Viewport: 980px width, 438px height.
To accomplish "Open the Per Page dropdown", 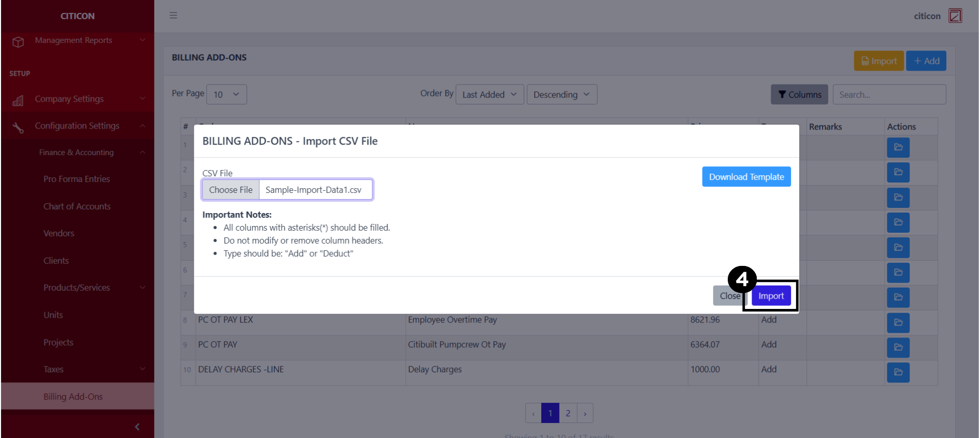I will (226, 94).
